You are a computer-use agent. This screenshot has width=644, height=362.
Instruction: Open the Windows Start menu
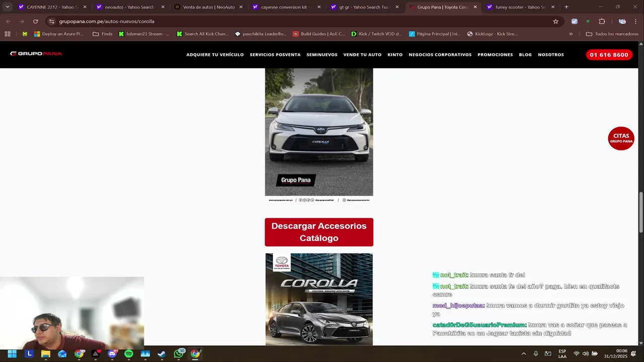pyautogui.click(x=12, y=354)
